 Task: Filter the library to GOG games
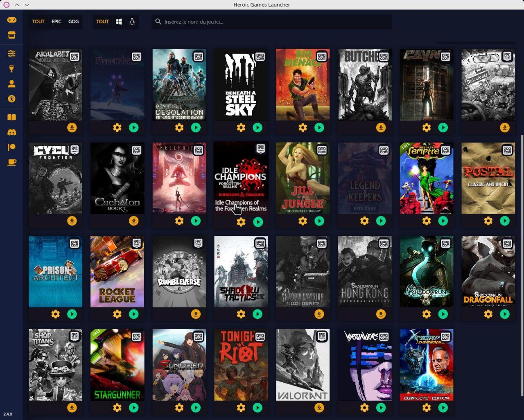click(x=74, y=22)
